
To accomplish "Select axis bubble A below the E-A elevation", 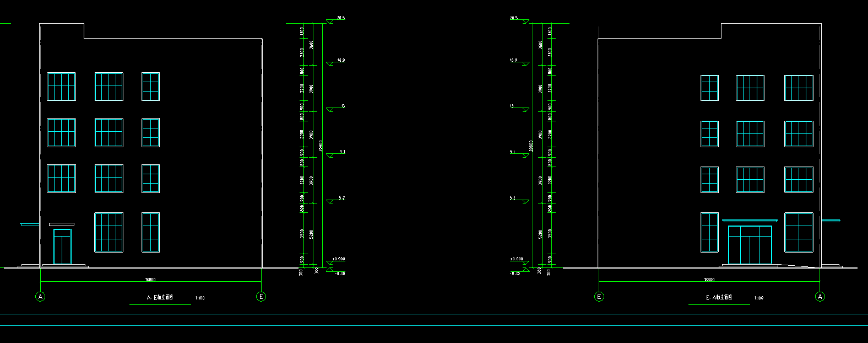I will pos(820,297).
